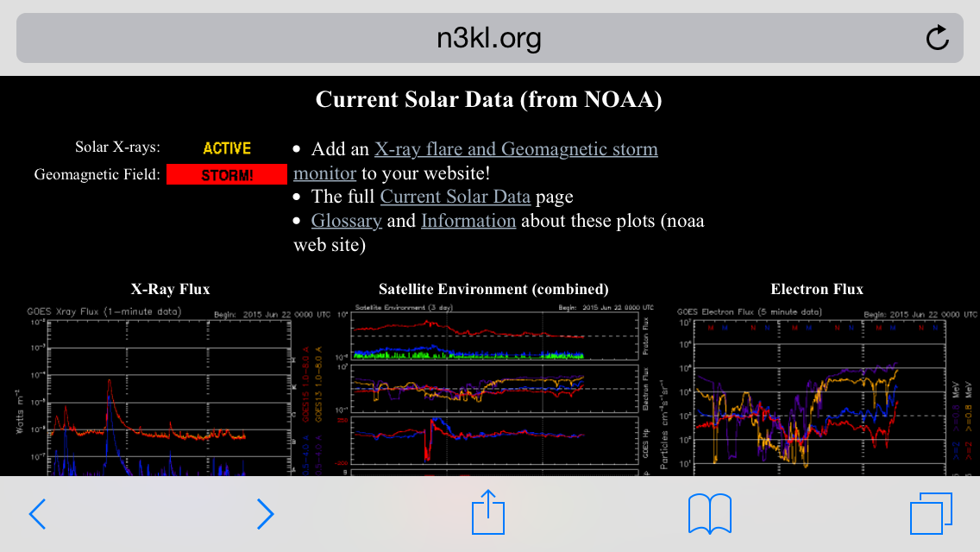Reload the n3kl.org page

pos(937,37)
